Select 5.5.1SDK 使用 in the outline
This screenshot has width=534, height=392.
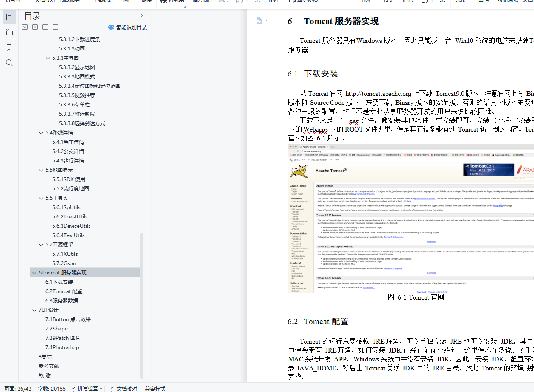(x=69, y=179)
